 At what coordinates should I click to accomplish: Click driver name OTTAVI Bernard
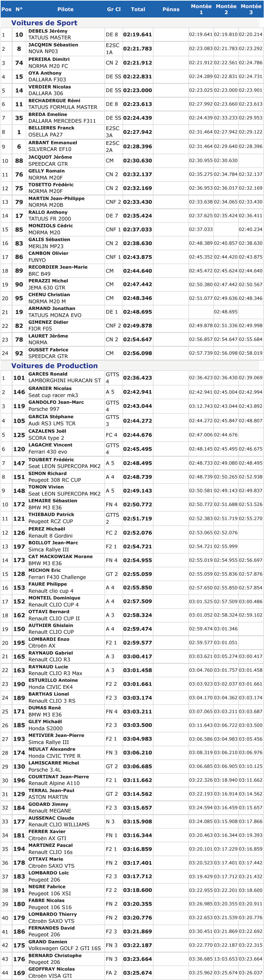tap(49, 612)
